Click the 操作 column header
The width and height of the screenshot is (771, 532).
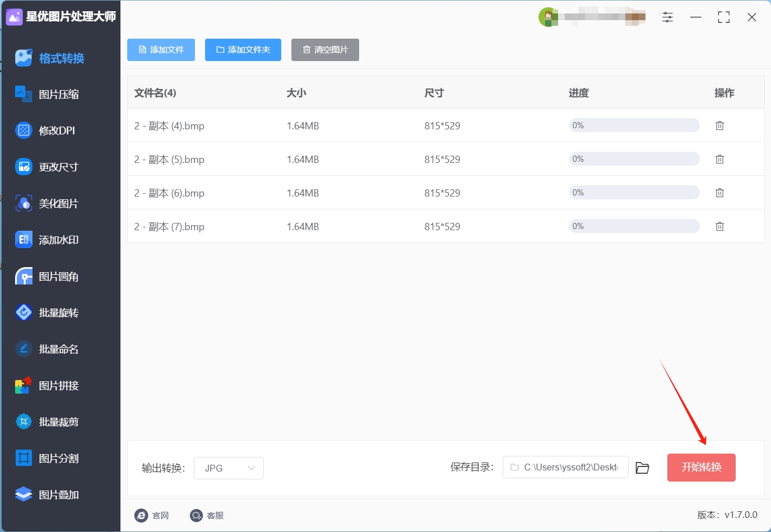[724, 93]
